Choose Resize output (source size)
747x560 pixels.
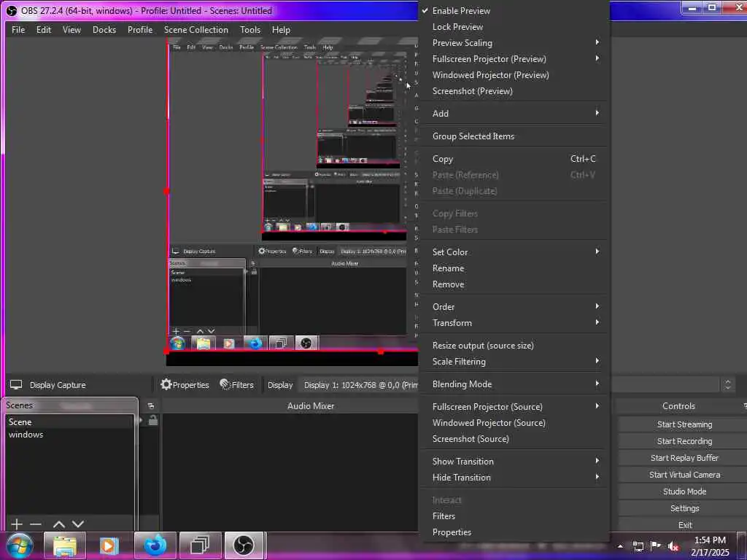point(514,346)
